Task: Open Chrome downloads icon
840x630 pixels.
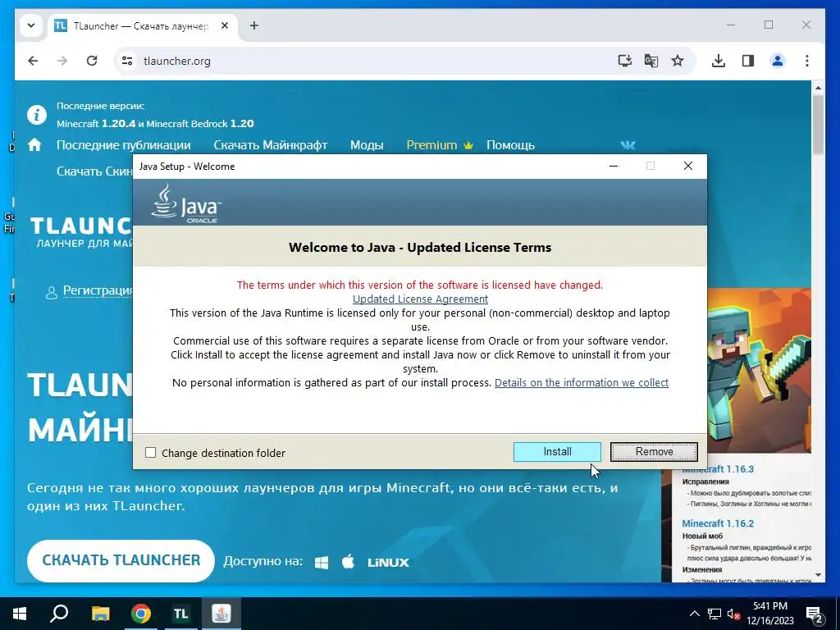Action: [x=719, y=61]
